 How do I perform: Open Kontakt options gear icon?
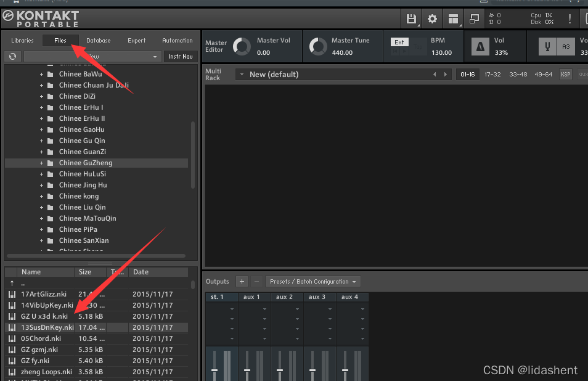coord(433,18)
